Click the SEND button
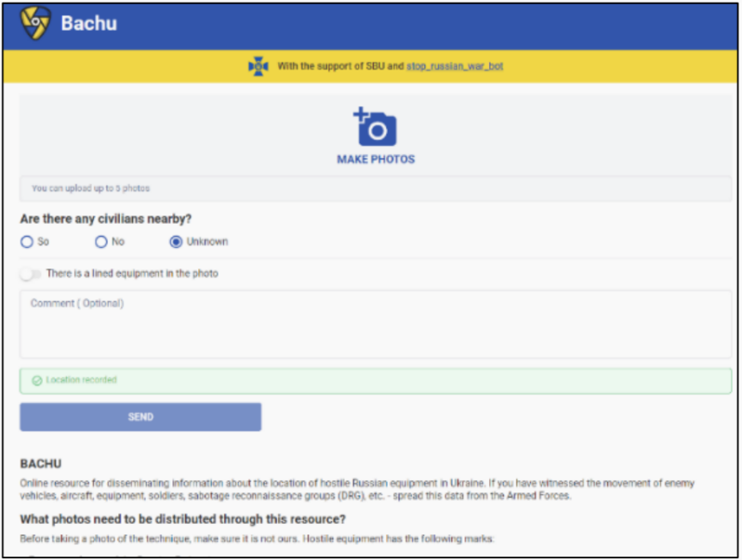The height and width of the screenshot is (560, 742). [141, 417]
